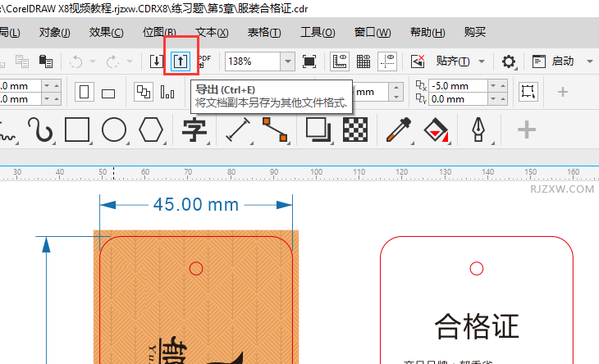Select the Color Eyedropper tool
The width and height of the screenshot is (599, 364).
point(399,130)
